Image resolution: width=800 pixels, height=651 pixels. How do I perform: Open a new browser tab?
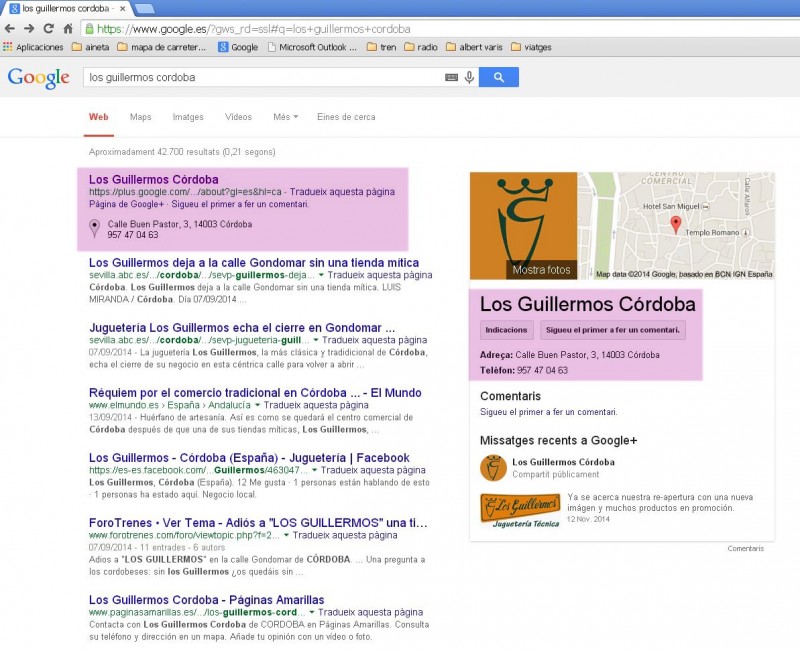(x=145, y=9)
